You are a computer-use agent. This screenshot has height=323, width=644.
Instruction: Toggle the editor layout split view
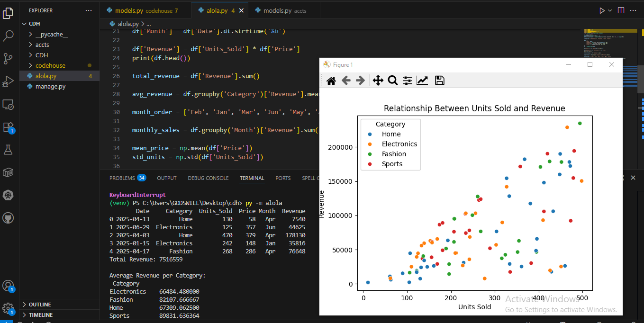point(621,10)
